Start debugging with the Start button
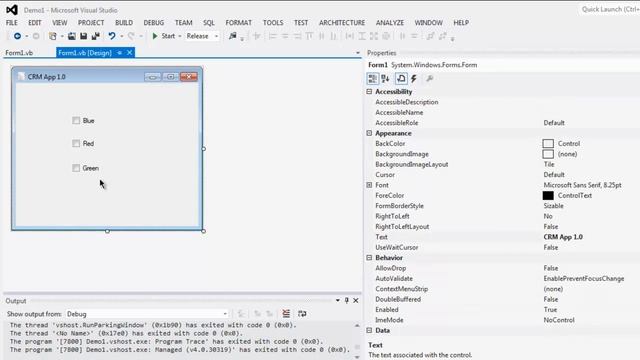 163,36
